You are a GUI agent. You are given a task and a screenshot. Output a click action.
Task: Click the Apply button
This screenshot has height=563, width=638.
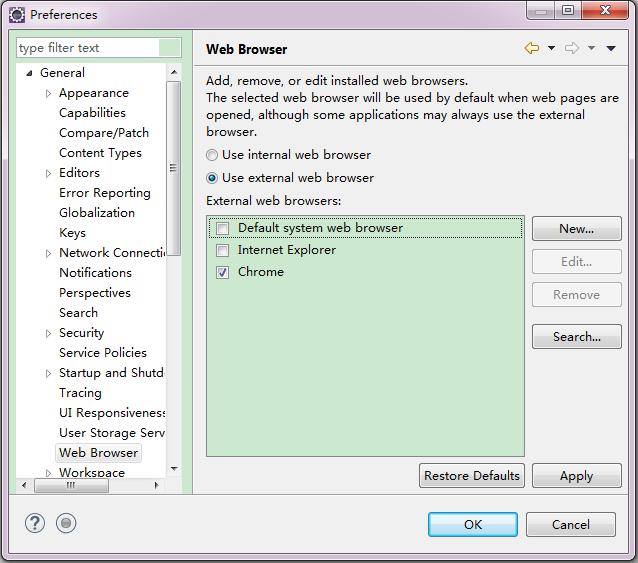577,476
